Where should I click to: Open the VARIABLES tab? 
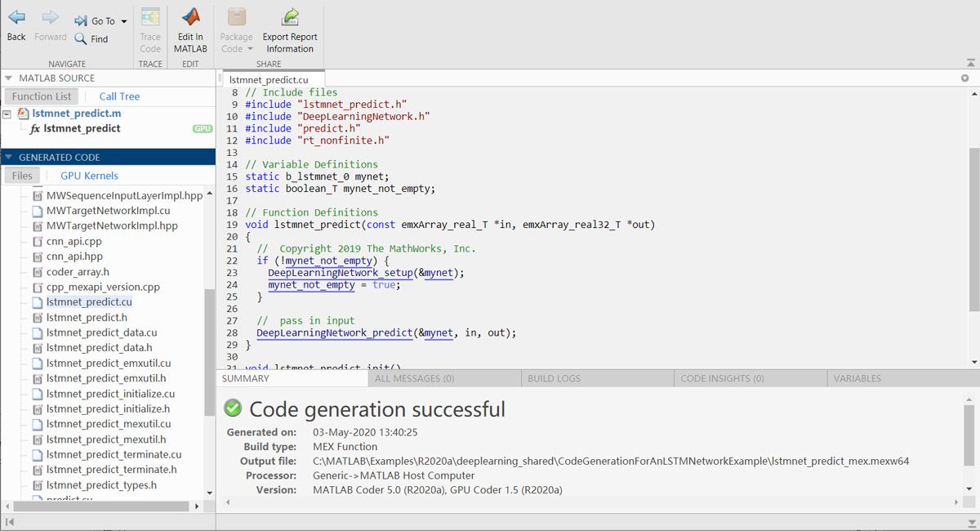click(857, 378)
